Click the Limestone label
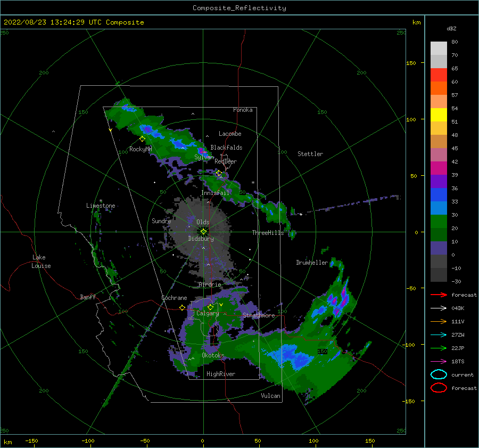This screenshot has width=479, height=448. (x=101, y=206)
